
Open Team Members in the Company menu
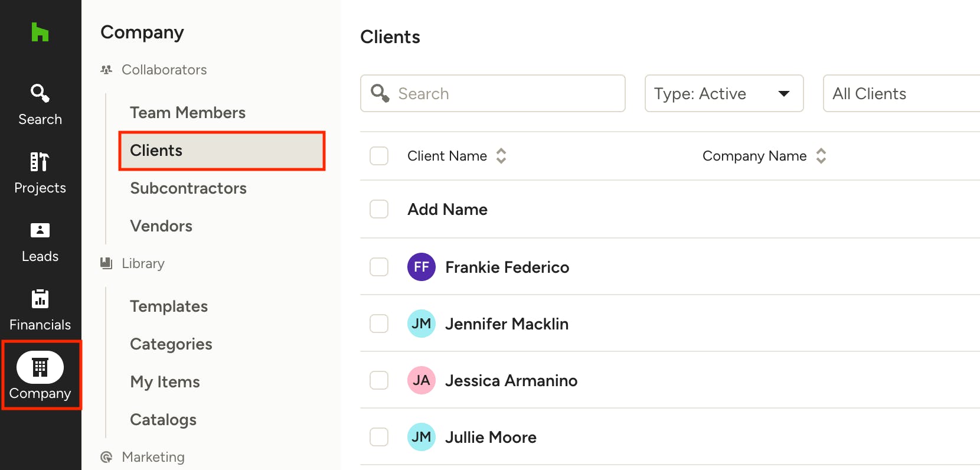pyautogui.click(x=188, y=113)
